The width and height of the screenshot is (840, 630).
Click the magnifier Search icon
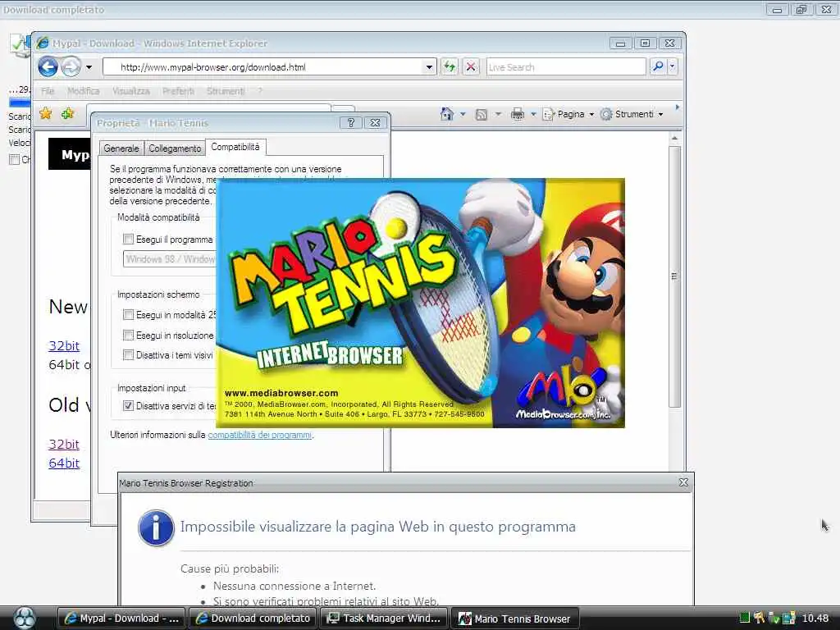657,66
